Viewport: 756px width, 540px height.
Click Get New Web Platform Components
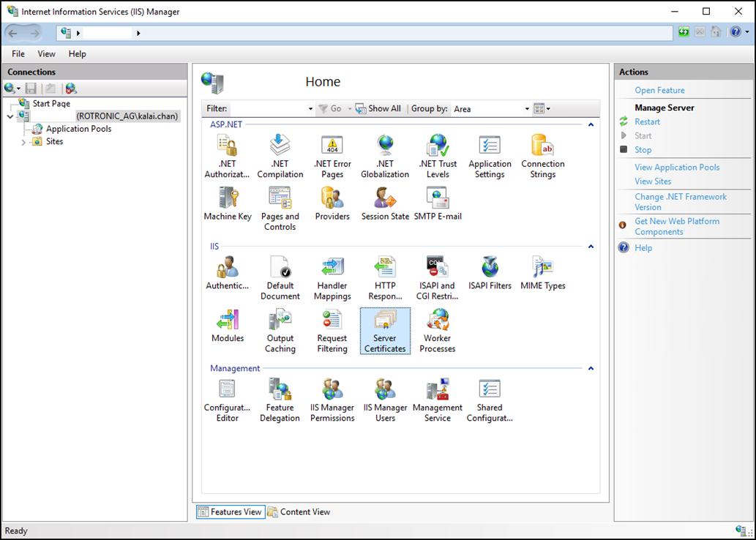tap(677, 227)
